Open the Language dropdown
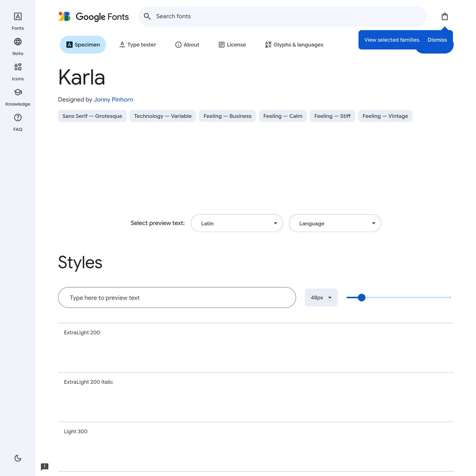476x476 pixels. (x=335, y=223)
